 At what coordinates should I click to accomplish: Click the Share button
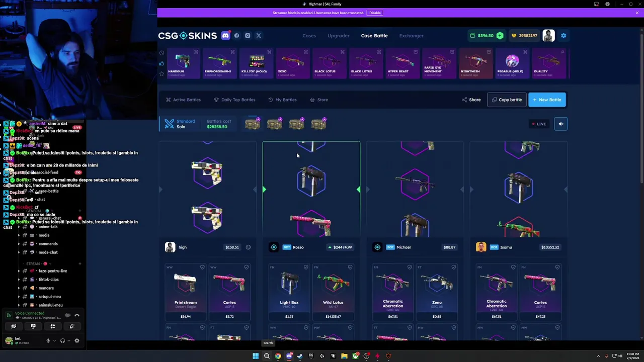pyautogui.click(x=471, y=100)
